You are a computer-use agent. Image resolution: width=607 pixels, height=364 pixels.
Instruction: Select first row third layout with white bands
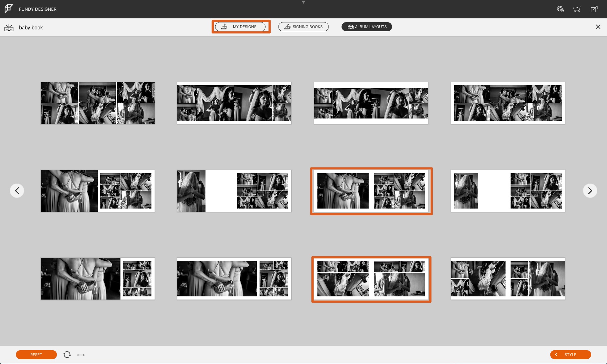pyautogui.click(x=371, y=103)
